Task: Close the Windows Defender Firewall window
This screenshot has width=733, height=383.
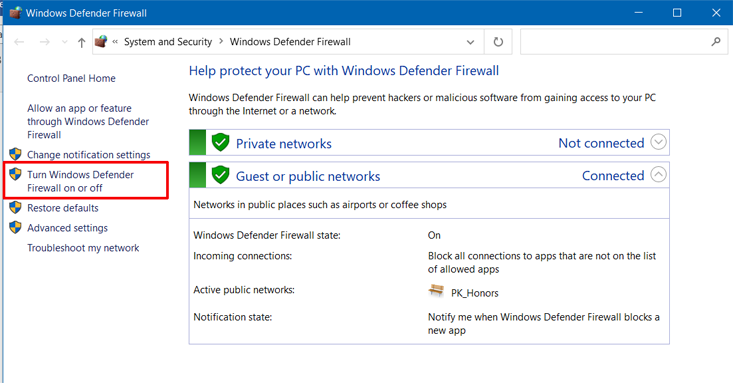Action: tap(716, 13)
